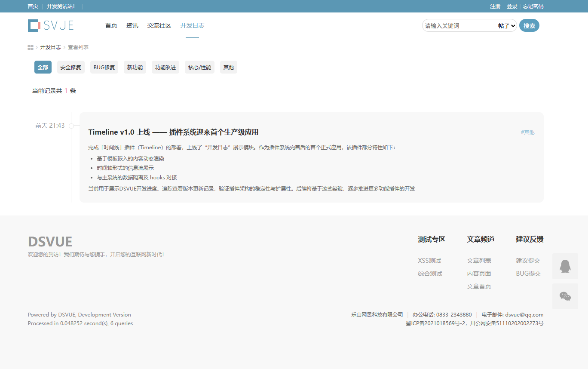588x369 pixels.
Task: Filter log by 安全修复 category
Action: [70, 68]
